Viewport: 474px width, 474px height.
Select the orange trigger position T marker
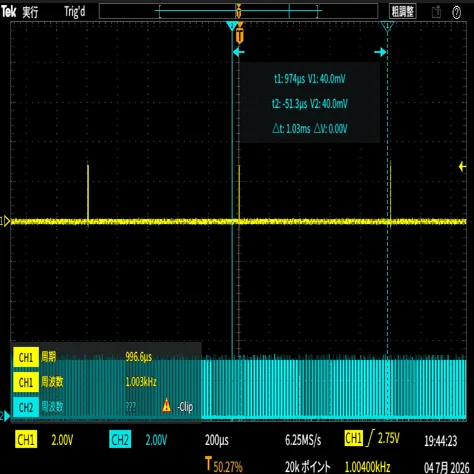pos(239,35)
